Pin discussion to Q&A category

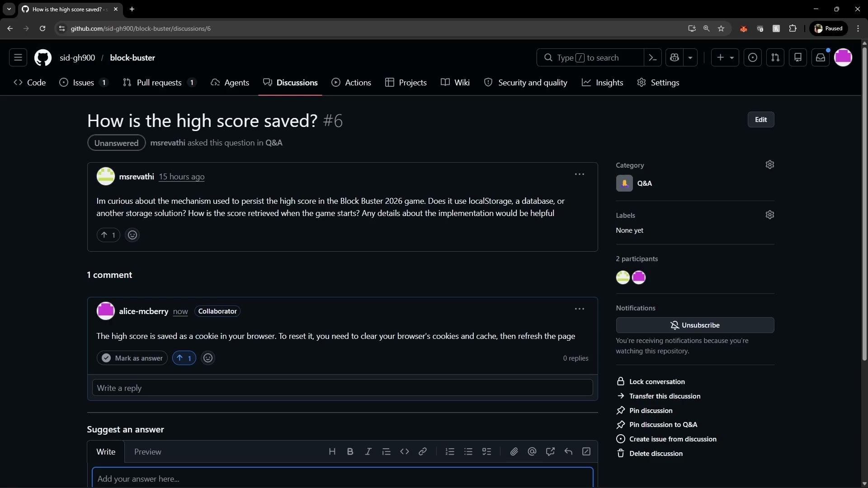657,425
